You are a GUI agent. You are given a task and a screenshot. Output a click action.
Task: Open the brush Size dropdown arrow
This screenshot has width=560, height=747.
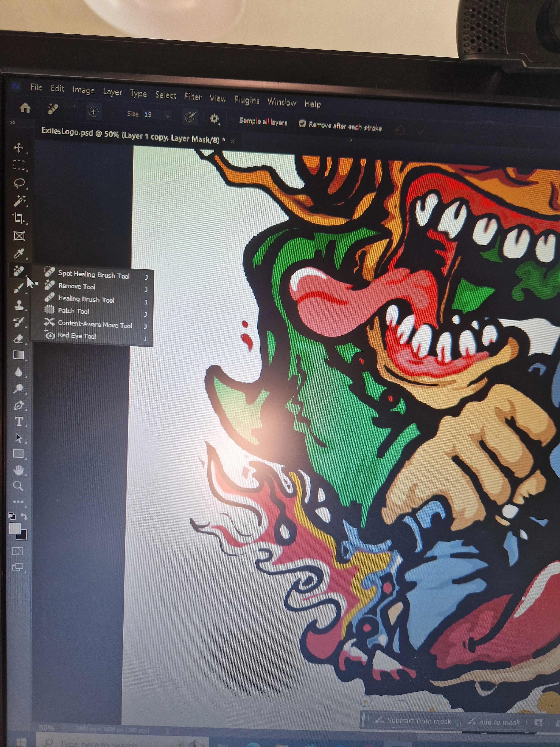(x=167, y=116)
